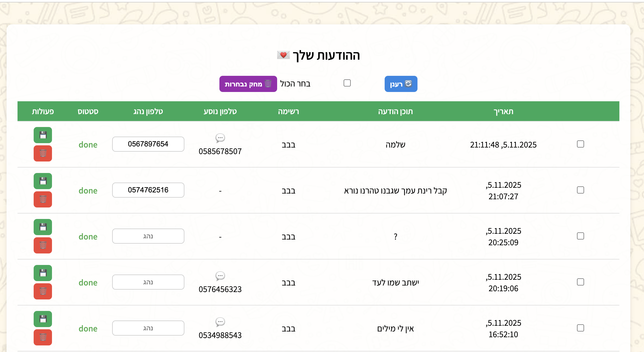This screenshot has height=352, width=644.
Task: Click the 'done' status on the second row
Action: (x=88, y=191)
